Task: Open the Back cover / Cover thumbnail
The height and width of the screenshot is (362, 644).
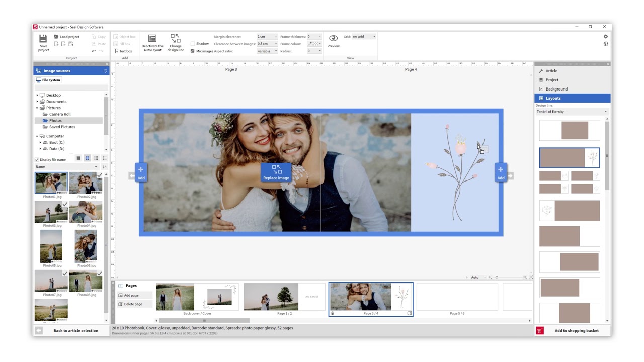Action: click(x=197, y=297)
